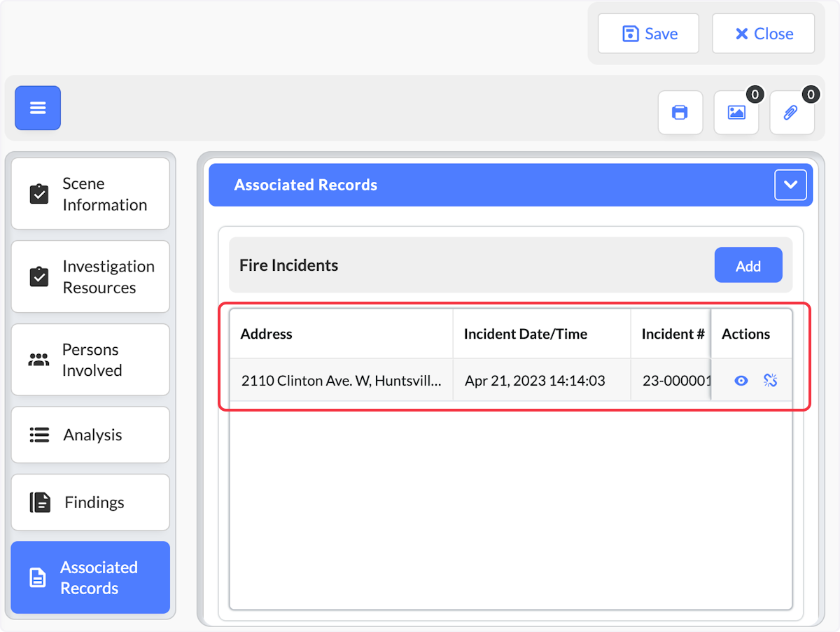Click the print icon button

pyautogui.click(x=680, y=112)
